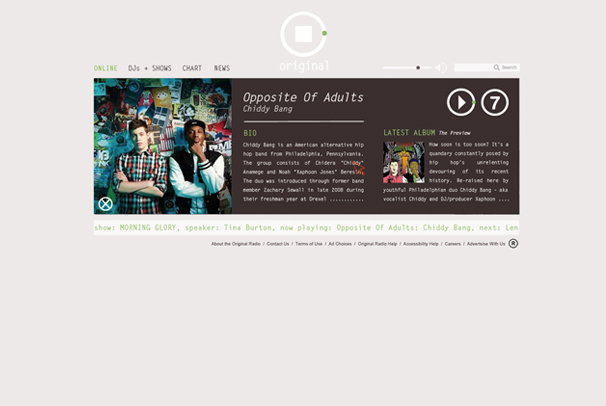Image resolution: width=606 pixels, height=406 pixels.
Task: Go to the CHART section
Action: 192,68
